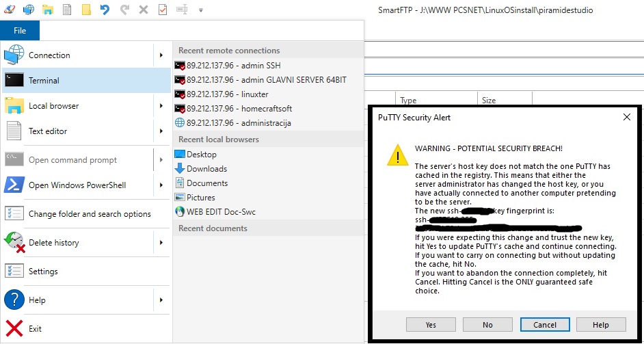Screen dimensions: 644x344
Task: Click the Downloads blue arrow icon
Action: 180,168
